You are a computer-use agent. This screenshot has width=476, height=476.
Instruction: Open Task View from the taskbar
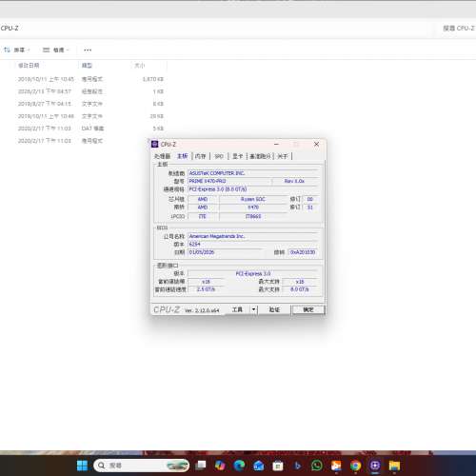pos(201,466)
